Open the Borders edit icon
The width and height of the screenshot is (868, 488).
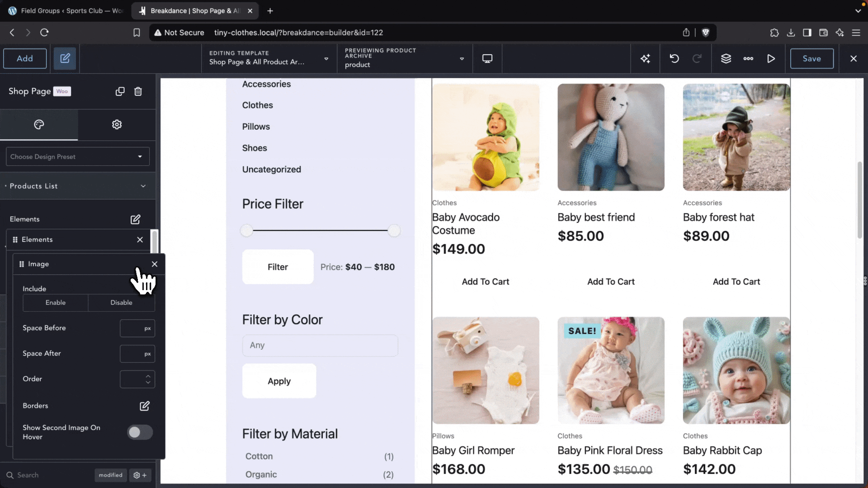144,406
